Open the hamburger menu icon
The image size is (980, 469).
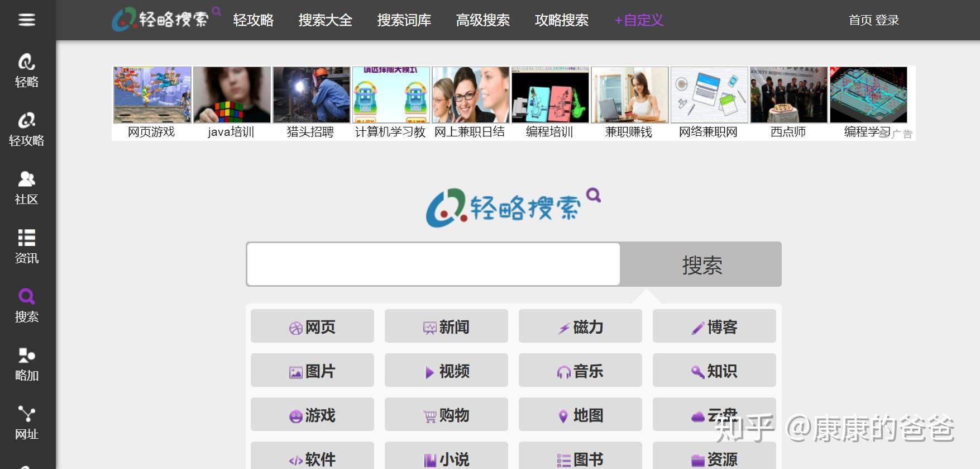click(x=27, y=20)
